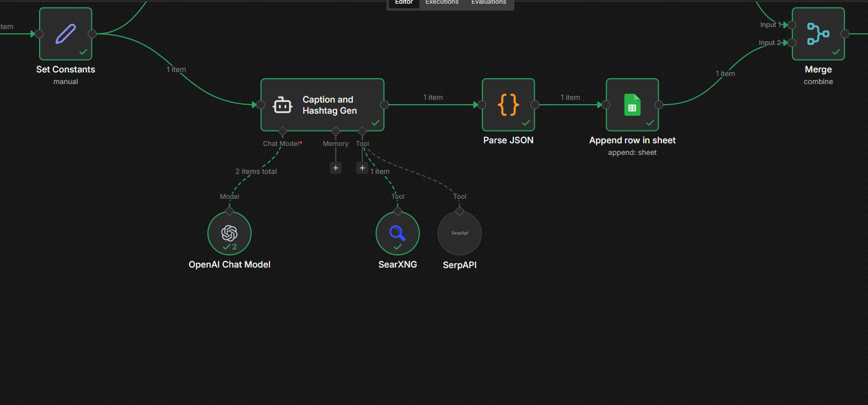Click the Google Sheets Append row node

click(x=632, y=105)
